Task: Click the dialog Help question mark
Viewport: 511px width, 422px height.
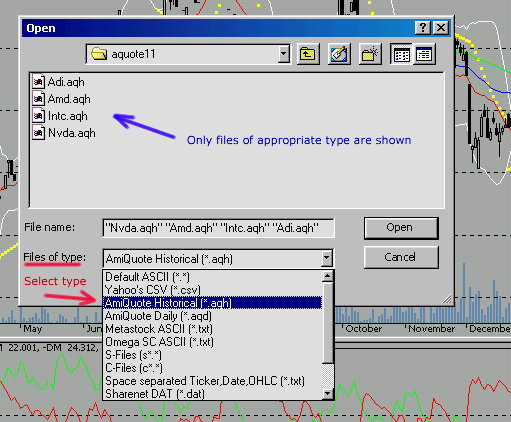Action: [423, 28]
